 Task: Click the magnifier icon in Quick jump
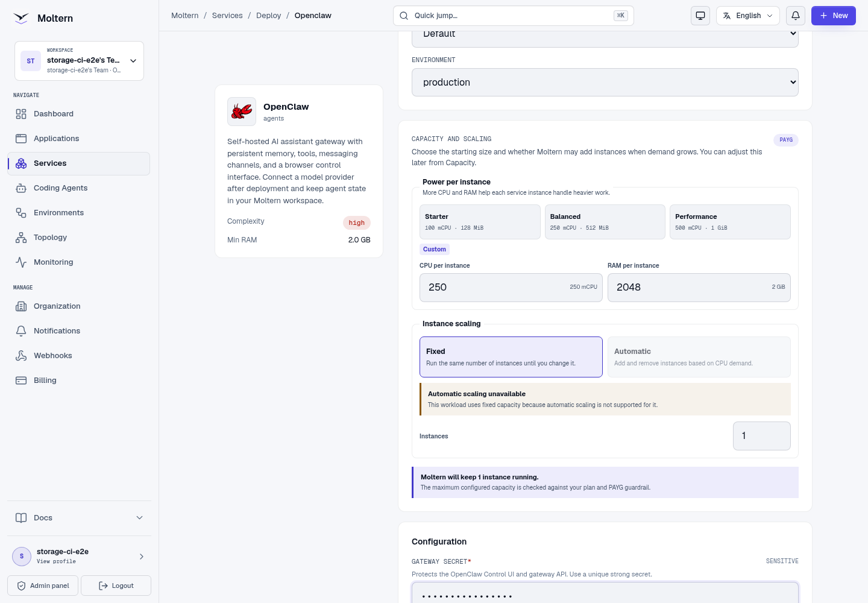[x=404, y=16]
